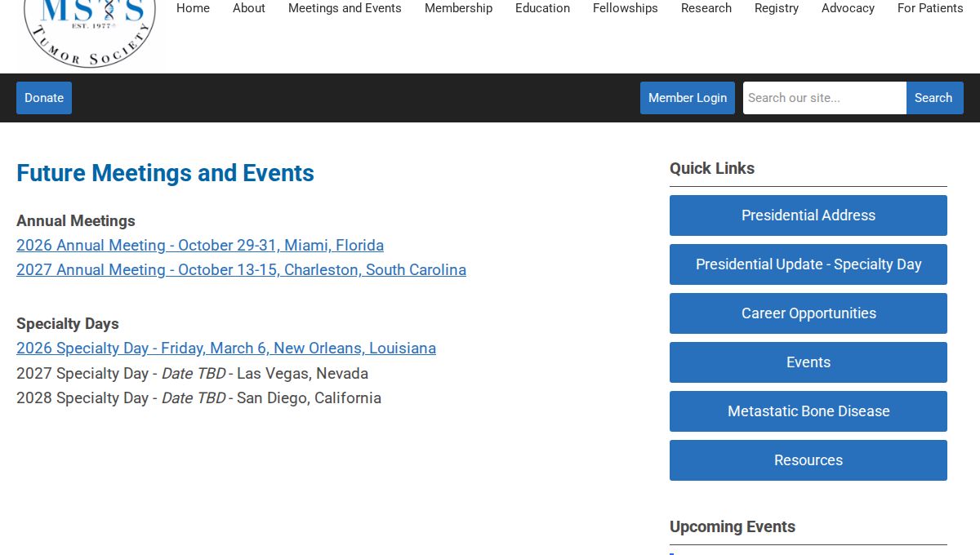The image size is (980, 555).
Task: Open the Events quick link
Action: 808,362
